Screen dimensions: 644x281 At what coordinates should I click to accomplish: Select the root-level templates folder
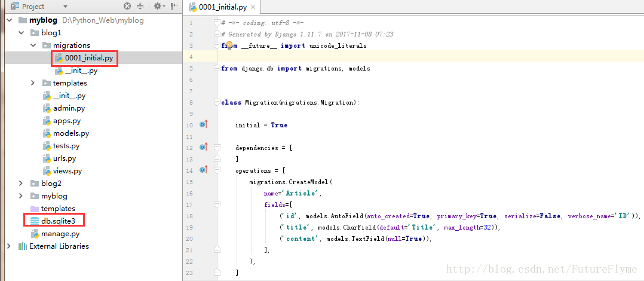(x=58, y=209)
